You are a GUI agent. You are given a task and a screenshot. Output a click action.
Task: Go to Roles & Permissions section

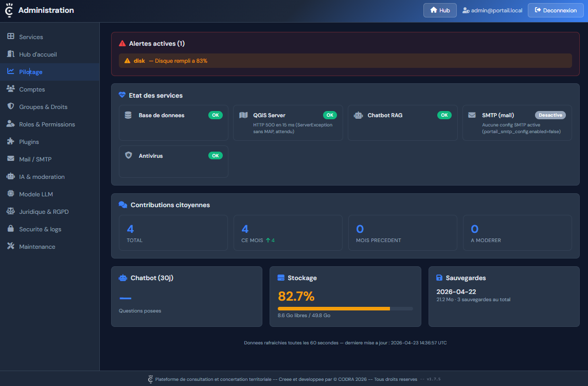(47, 124)
